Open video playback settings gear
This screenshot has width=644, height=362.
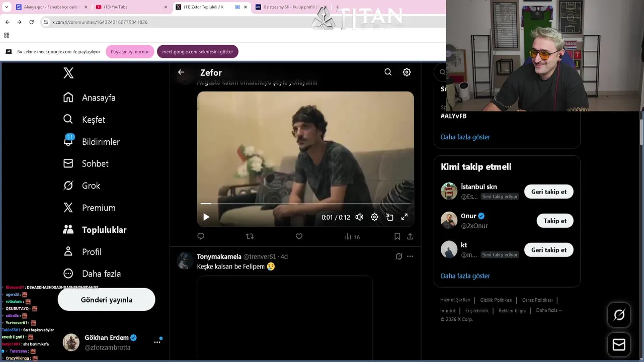point(374,217)
